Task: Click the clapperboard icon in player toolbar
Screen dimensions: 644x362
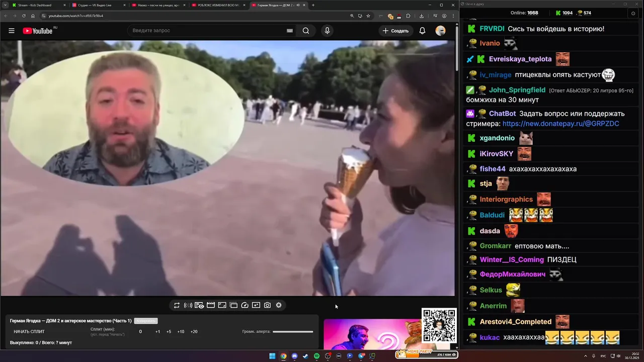Action: 211,305
